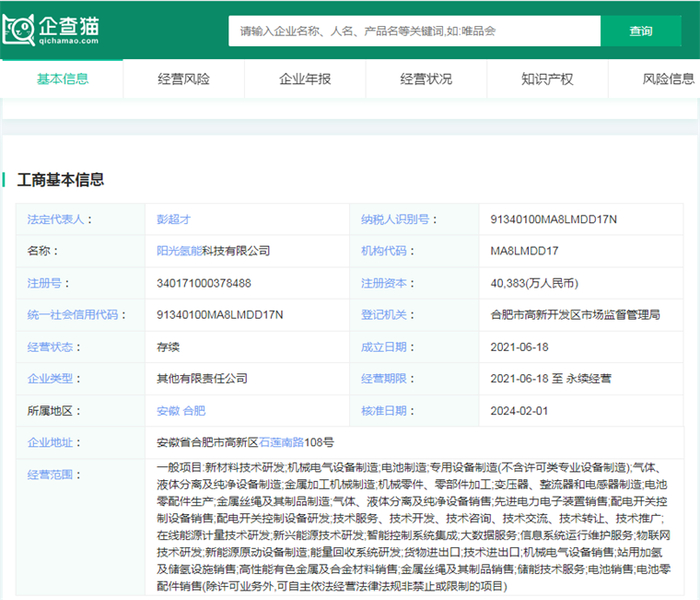The height and width of the screenshot is (600, 700).
Task: Switch to the 风险信息 tab
Action: pyautogui.click(x=668, y=79)
